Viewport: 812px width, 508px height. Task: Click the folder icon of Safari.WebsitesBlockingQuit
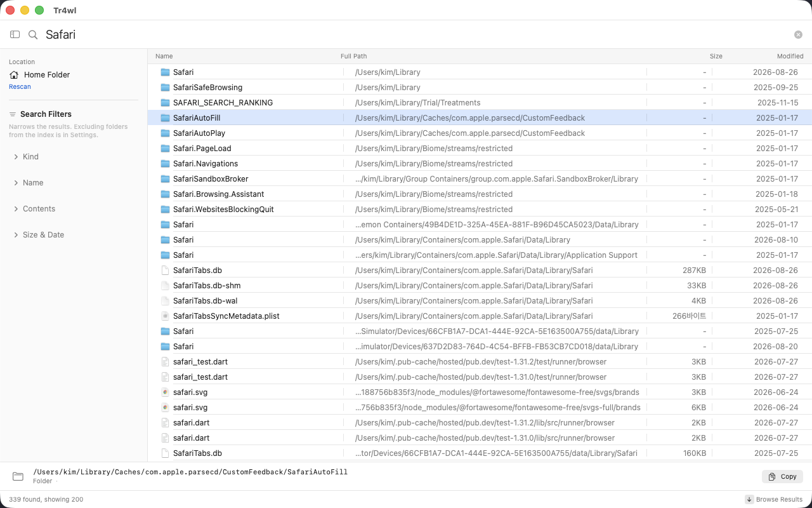165,209
